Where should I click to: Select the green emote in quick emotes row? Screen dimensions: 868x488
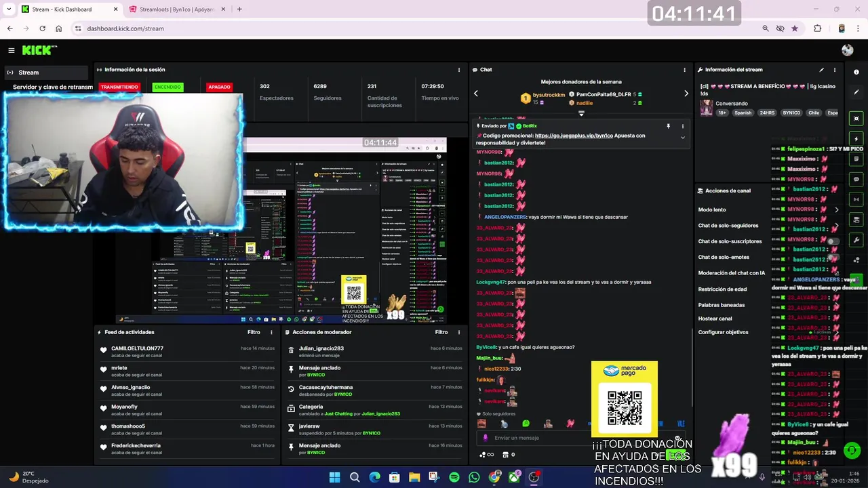(x=526, y=424)
